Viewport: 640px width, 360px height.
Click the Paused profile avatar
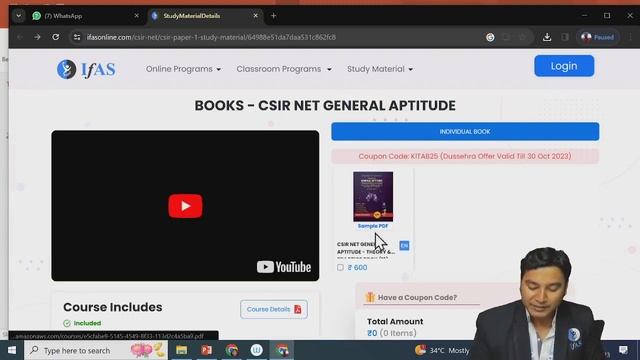click(x=598, y=37)
